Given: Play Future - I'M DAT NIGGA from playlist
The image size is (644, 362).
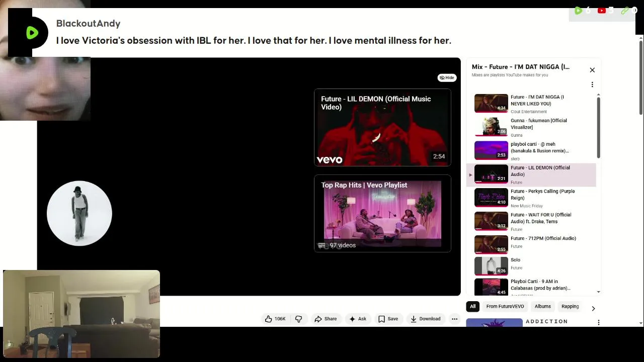Looking at the screenshot, I should click(537, 100).
